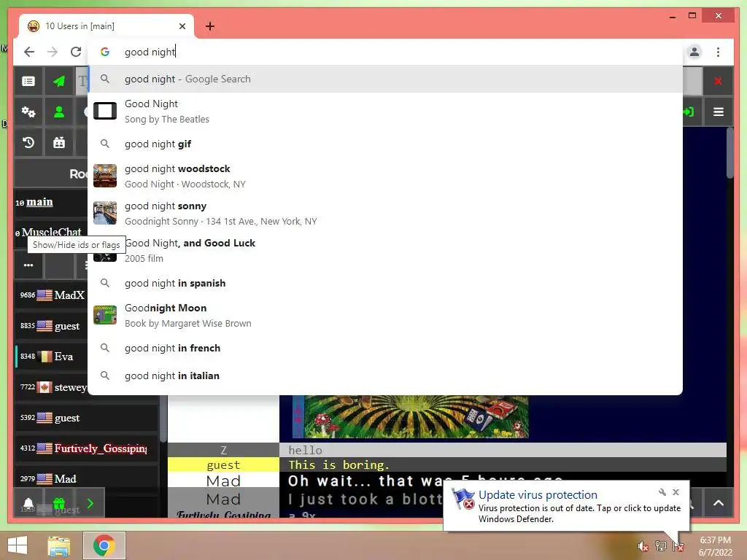Open Chrome three-dot menu
Viewport: 747px width, 560px height.
tap(718, 52)
